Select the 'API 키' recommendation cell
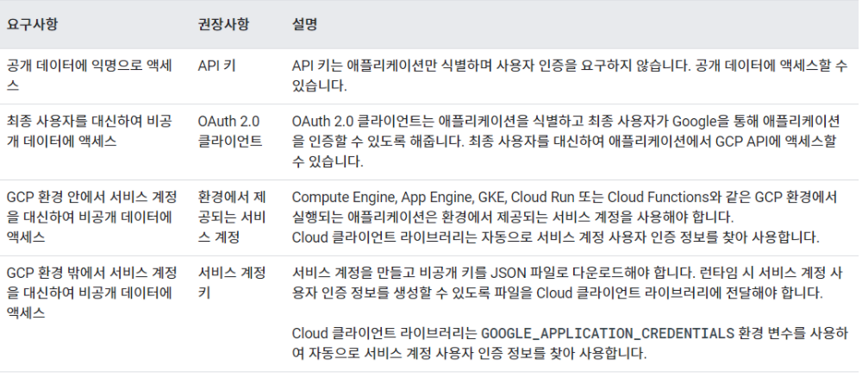 coord(217,66)
